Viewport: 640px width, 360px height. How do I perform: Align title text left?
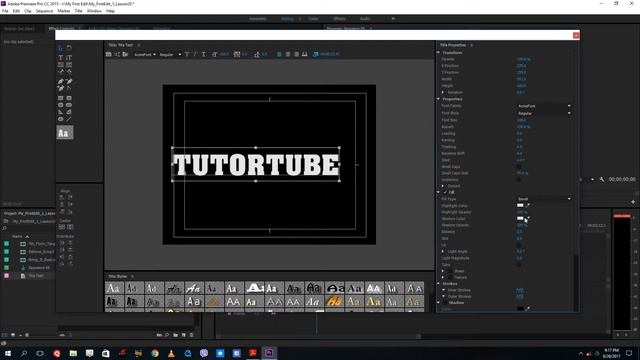pos(280,54)
